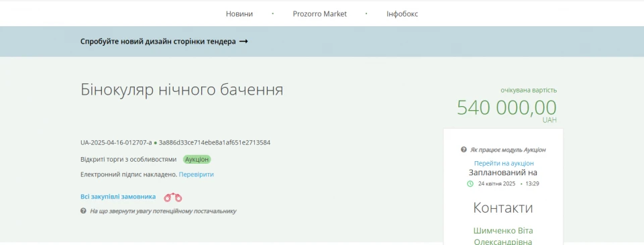Open hint 'На що звернути увагу потенційному постачальнику'
Viewport: 644px width, 245px height.
(163, 211)
